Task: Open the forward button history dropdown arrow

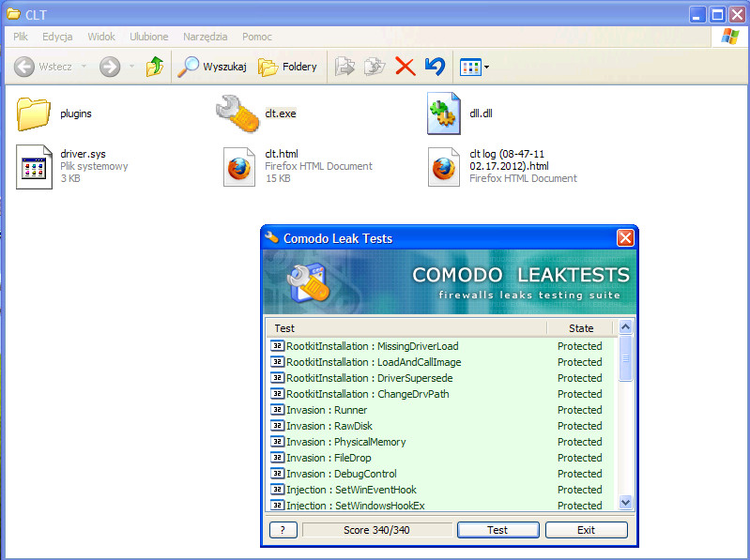Action: (x=131, y=67)
